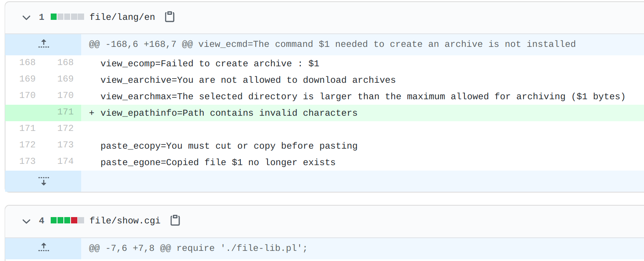The image size is (644, 261).
Task: Expand lines above in file/lang/en diff
Action: point(43,44)
